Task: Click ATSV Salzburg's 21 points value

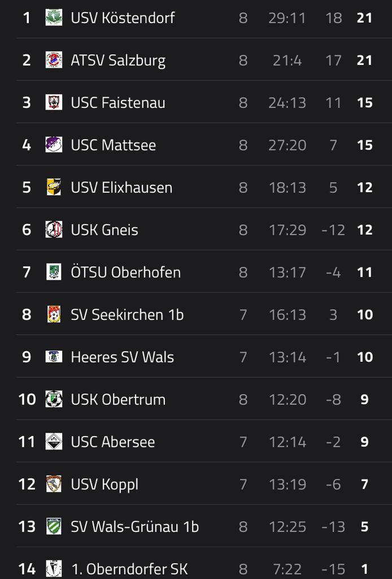Action: [x=364, y=61]
